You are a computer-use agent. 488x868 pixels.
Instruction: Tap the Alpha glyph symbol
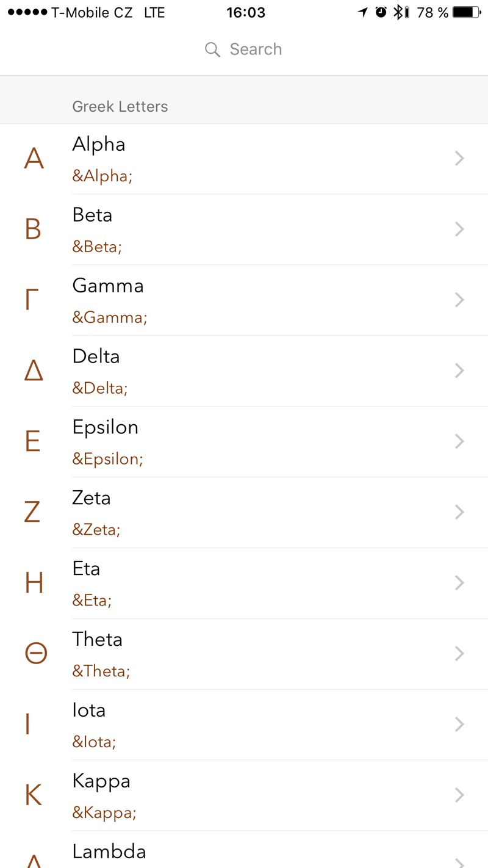click(x=34, y=159)
